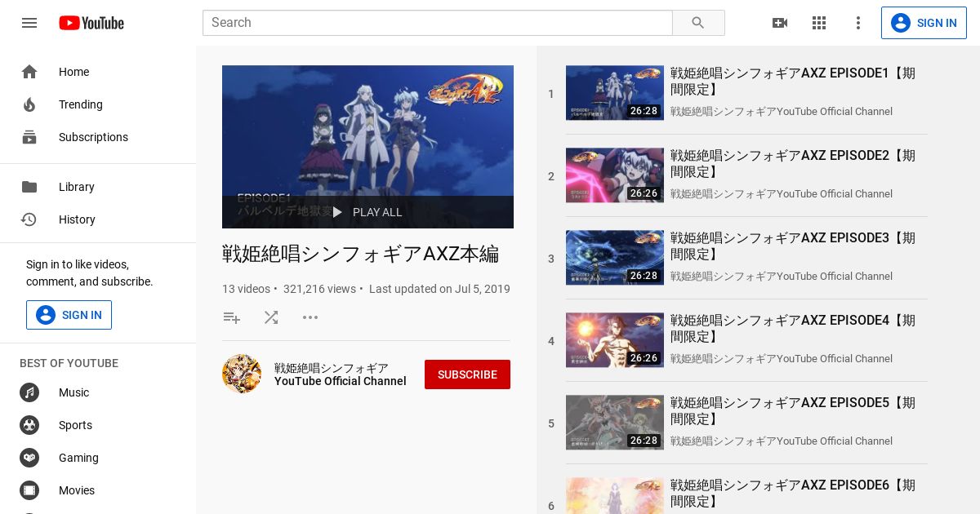Click the Movies category icon
980x514 pixels.
point(29,490)
